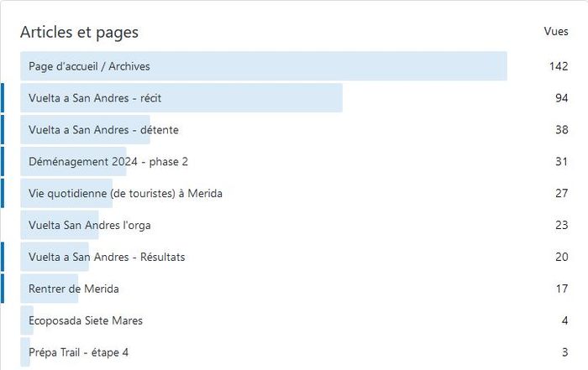This screenshot has width=588, height=370.
Task: Click the "Ecoposada Siete Mares" entry
Action: point(86,321)
